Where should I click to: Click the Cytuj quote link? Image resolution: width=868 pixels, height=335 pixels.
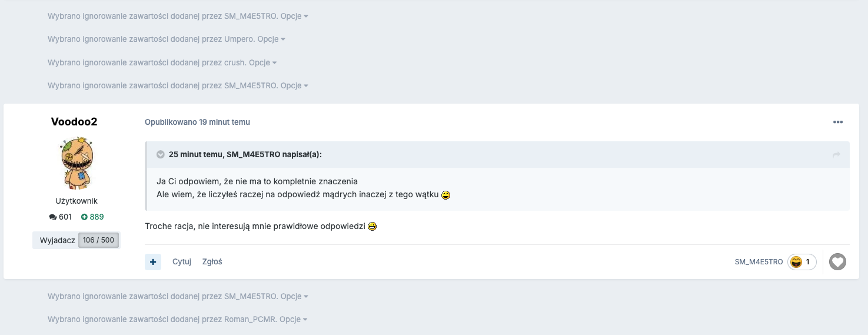pos(182,262)
